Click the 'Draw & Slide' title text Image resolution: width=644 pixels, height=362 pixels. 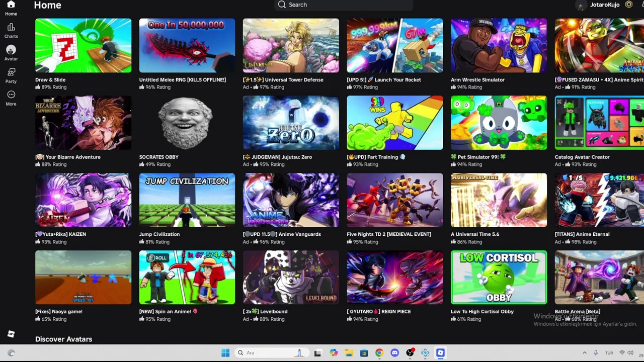50,79
